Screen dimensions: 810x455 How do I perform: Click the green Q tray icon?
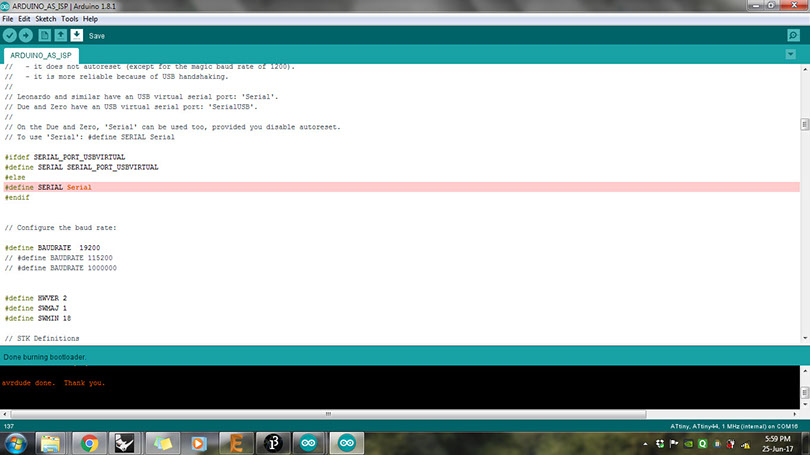(703, 444)
